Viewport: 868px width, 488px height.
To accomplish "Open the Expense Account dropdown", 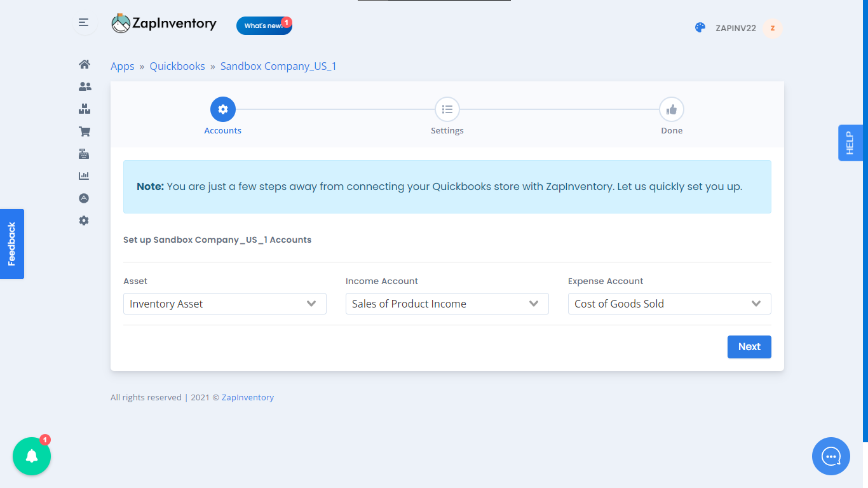I will [x=670, y=304].
